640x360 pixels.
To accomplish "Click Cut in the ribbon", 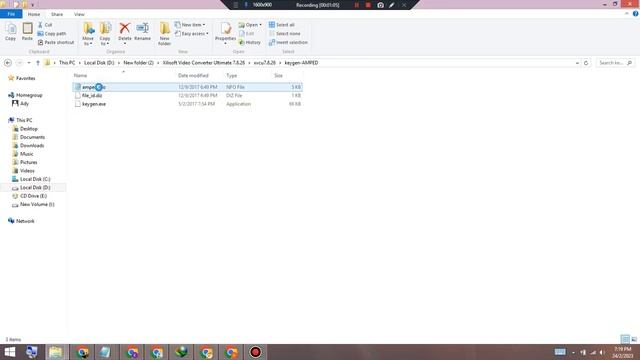I will [45, 25].
